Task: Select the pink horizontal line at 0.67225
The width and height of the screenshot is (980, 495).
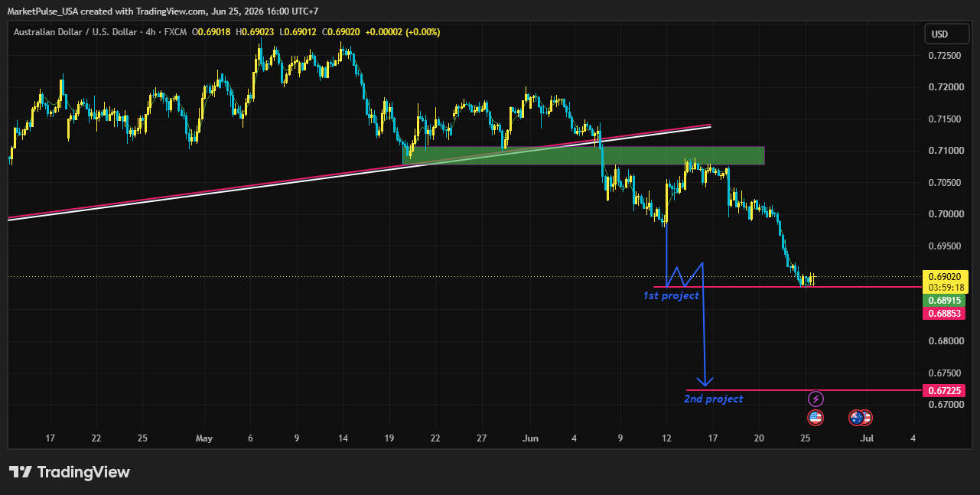Action: 803,390
